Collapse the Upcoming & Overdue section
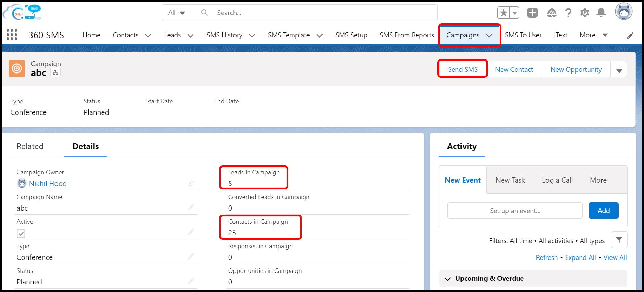 tap(447, 279)
